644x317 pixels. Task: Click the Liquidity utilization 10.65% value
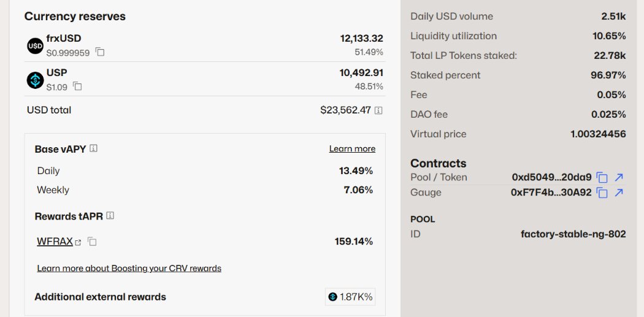(609, 36)
